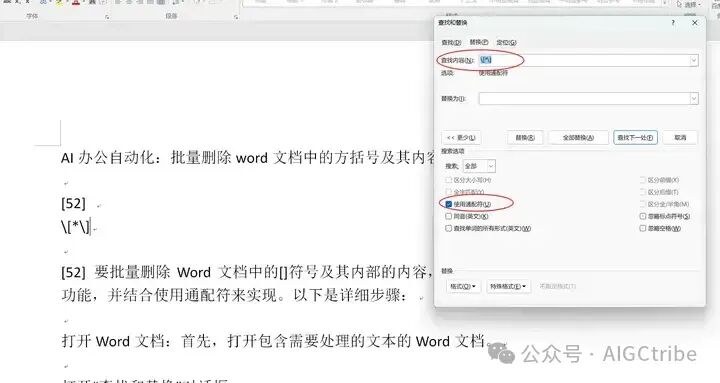Toggle the 区分后缀 checkbox
Viewport: 720px width, 383px height.
(x=643, y=192)
